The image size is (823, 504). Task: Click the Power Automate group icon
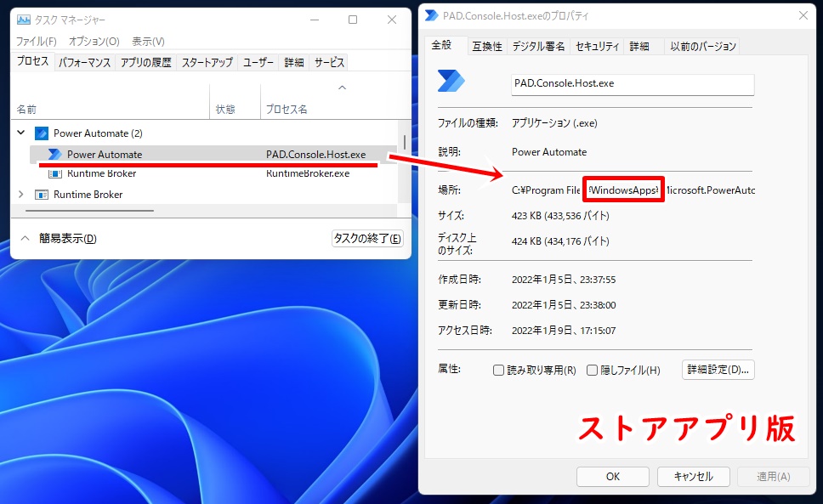coord(42,133)
